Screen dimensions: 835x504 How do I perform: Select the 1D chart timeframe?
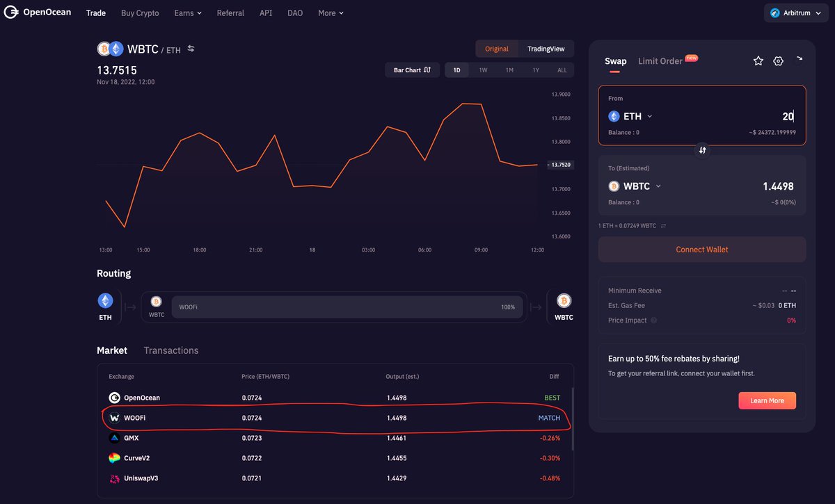point(456,70)
